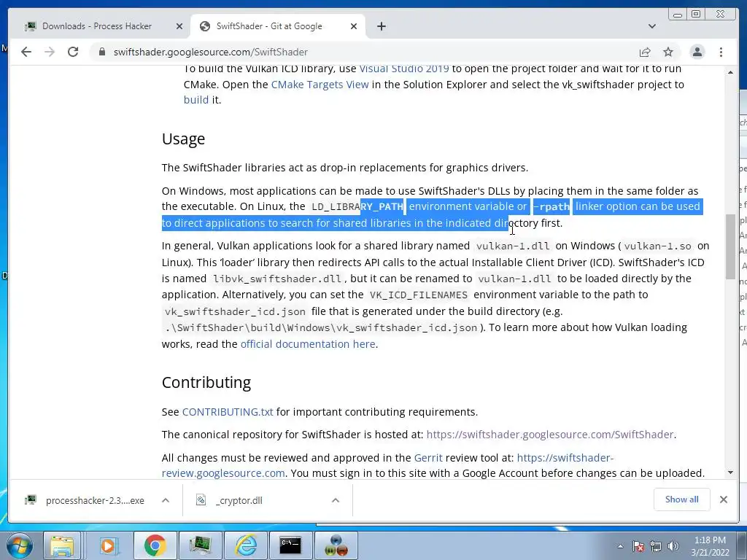The width and height of the screenshot is (747, 560).
Task: Go back to the previous page
Action: [26, 52]
